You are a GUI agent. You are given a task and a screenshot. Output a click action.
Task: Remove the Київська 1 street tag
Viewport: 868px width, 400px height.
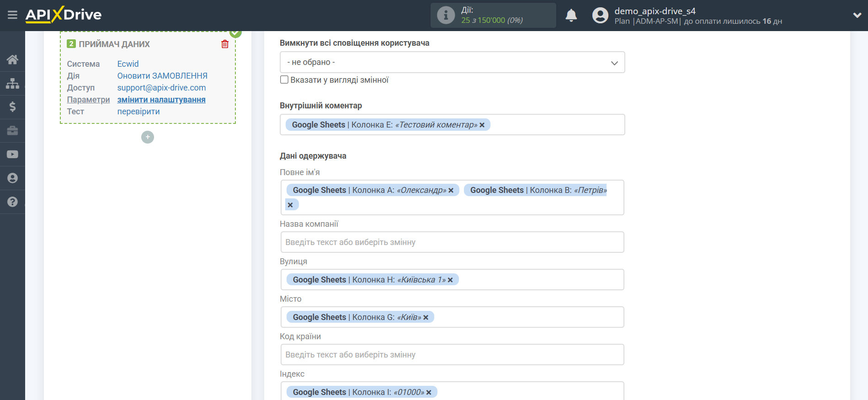pos(450,280)
